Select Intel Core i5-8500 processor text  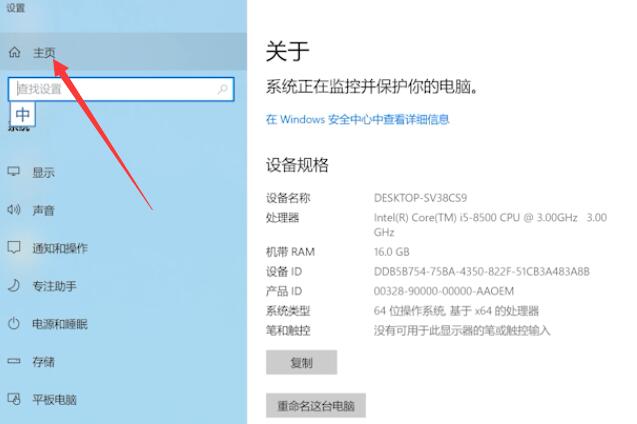pos(490,225)
